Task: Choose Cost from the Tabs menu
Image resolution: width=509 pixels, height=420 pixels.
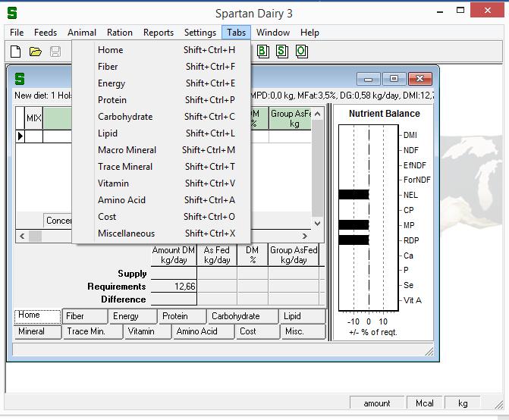Action: (162, 217)
